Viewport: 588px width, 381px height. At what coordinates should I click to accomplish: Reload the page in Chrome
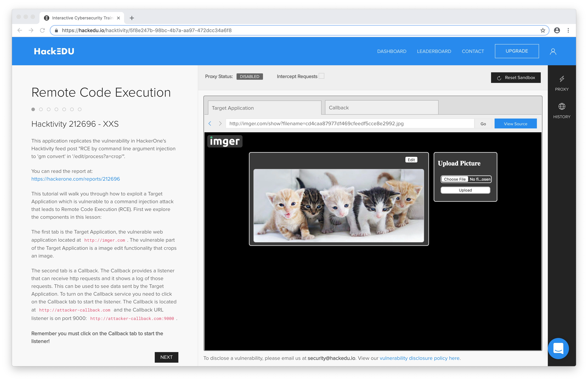(x=42, y=30)
